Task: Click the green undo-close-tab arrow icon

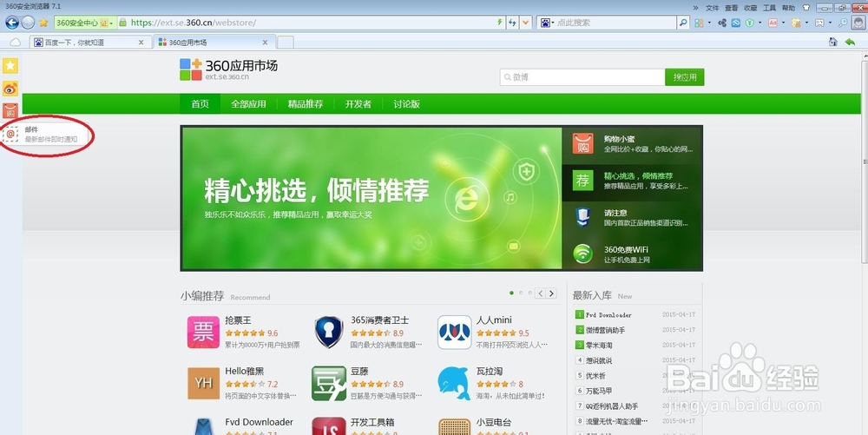Action: pos(851,42)
